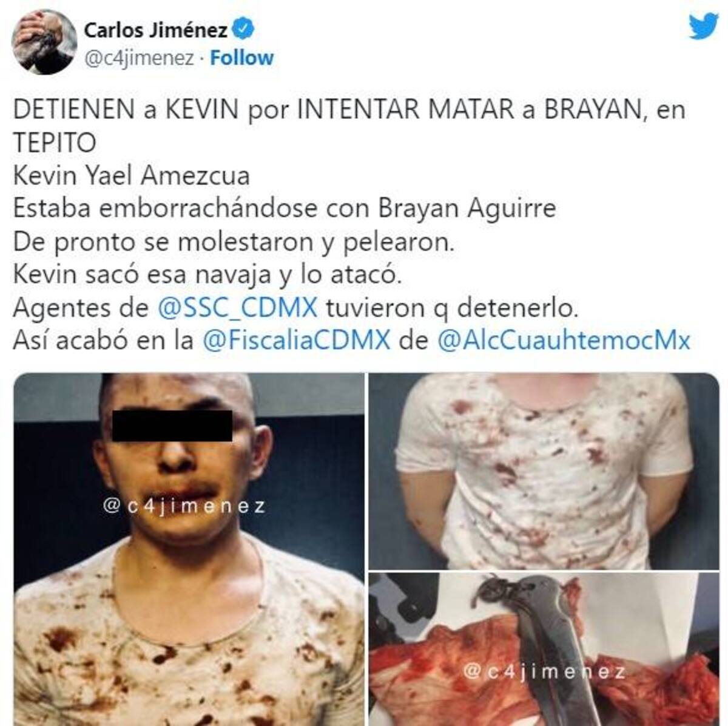Open the @SSC_CDMX mention
The height and width of the screenshot is (726, 728).
click(237, 308)
